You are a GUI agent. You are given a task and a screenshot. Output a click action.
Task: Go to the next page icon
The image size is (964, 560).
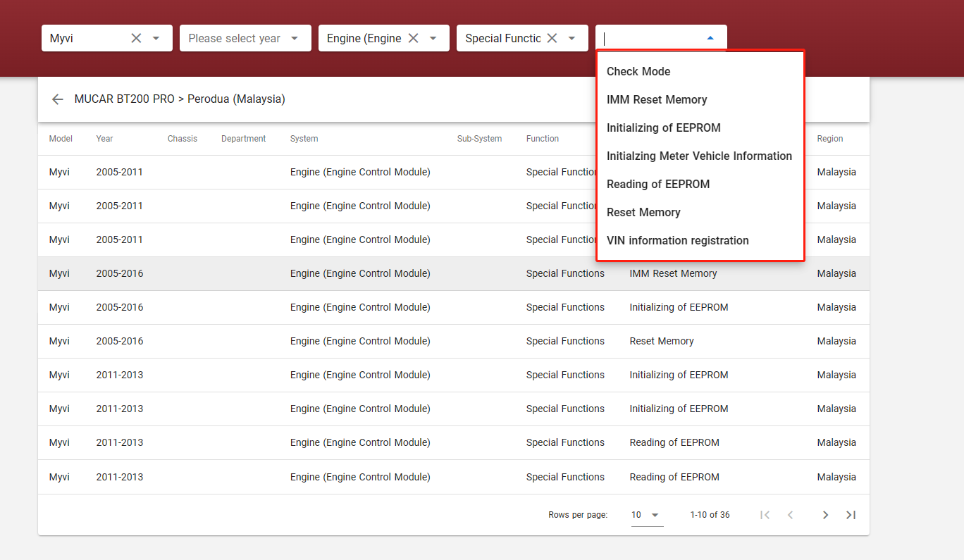click(x=825, y=515)
